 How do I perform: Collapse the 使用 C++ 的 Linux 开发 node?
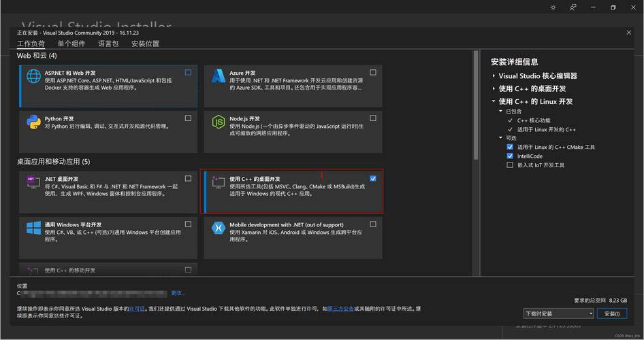click(x=494, y=101)
